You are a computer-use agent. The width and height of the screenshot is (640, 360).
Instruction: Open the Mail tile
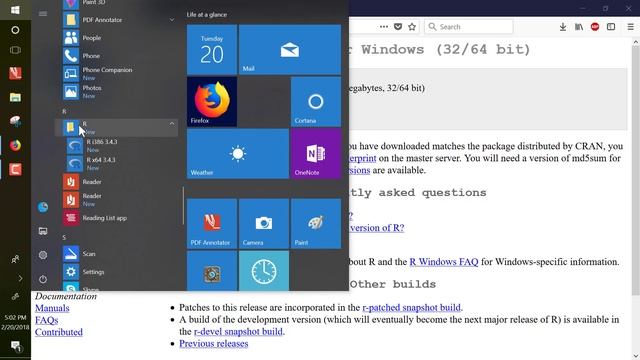tap(290, 49)
